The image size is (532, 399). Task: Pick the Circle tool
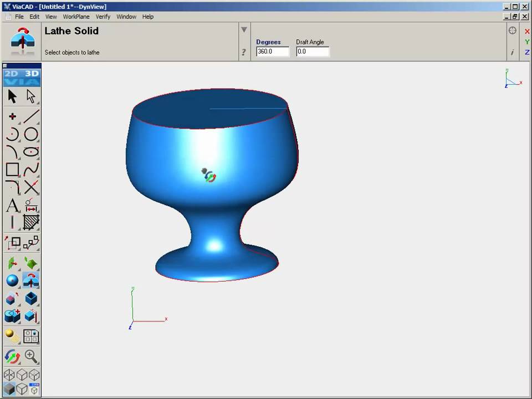pos(31,134)
